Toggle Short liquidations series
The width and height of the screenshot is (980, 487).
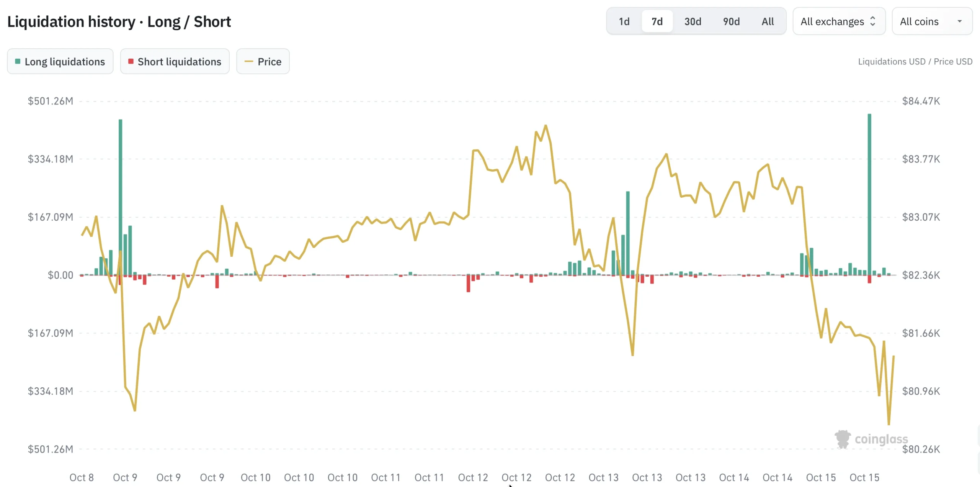(175, 61)
